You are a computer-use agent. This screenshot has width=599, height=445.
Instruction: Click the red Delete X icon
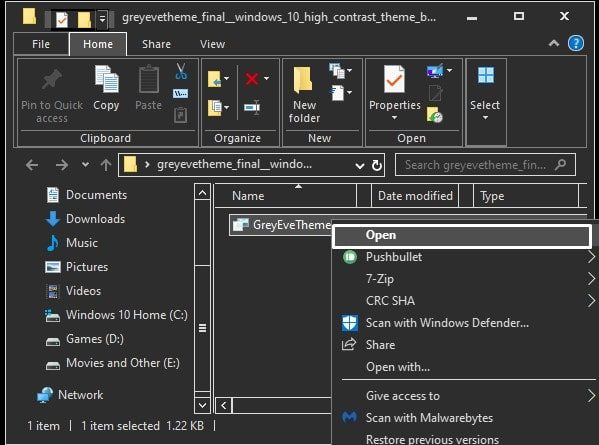(252, 79)
